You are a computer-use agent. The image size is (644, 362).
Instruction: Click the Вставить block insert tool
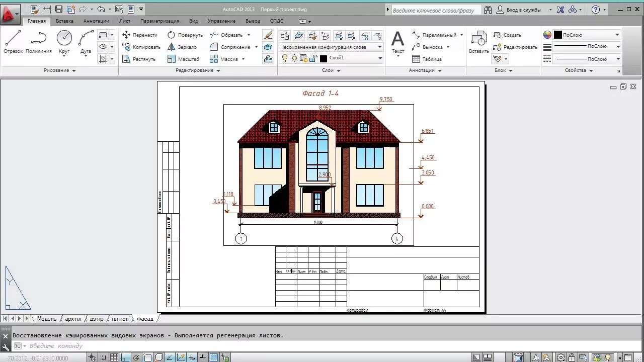(x=478, y=43)
